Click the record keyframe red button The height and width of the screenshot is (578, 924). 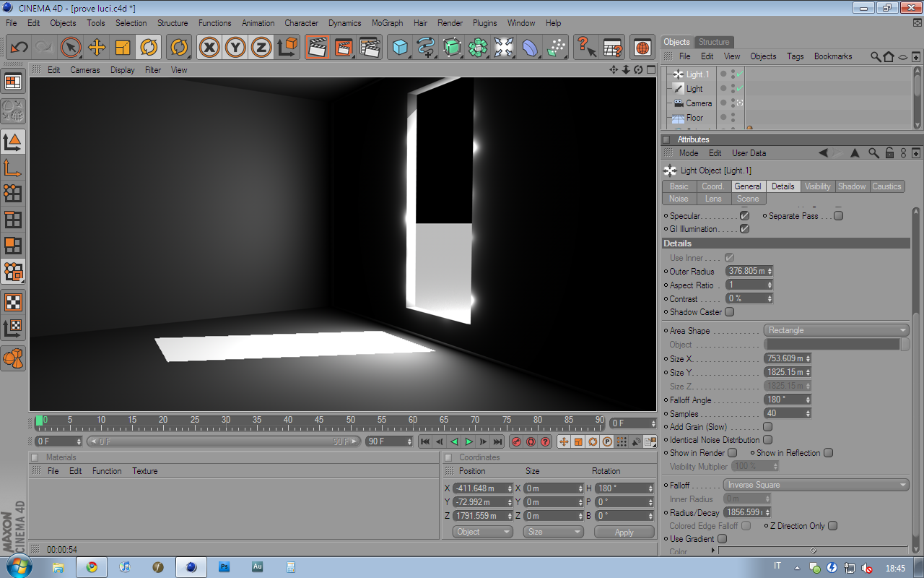pos(516,441)
